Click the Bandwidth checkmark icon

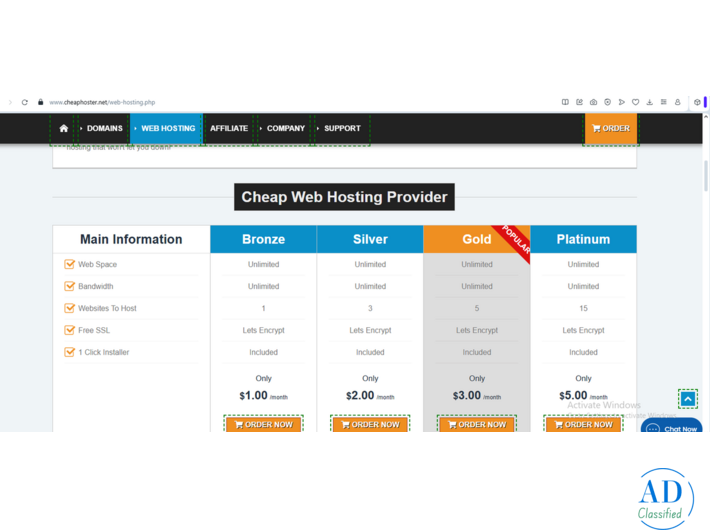(x=69, y=286)
